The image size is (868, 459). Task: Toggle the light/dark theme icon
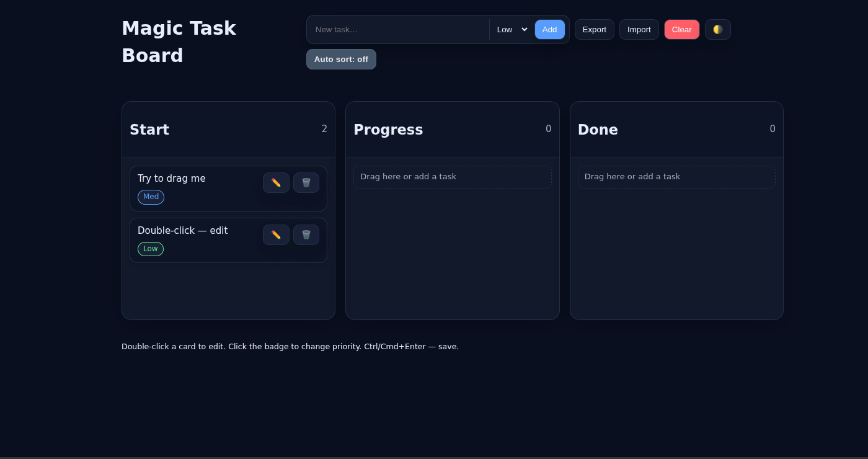[x=718, y=30]
